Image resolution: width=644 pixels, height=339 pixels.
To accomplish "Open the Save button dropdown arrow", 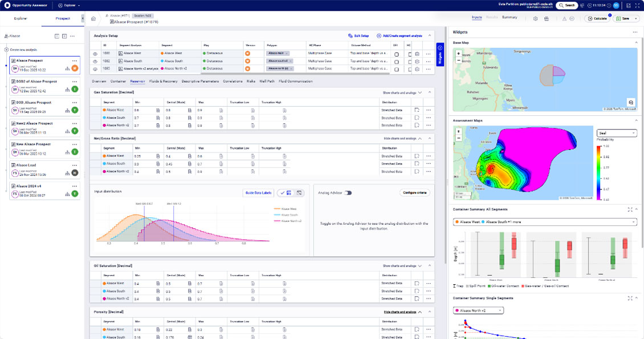I will click(x=635, y=18).
